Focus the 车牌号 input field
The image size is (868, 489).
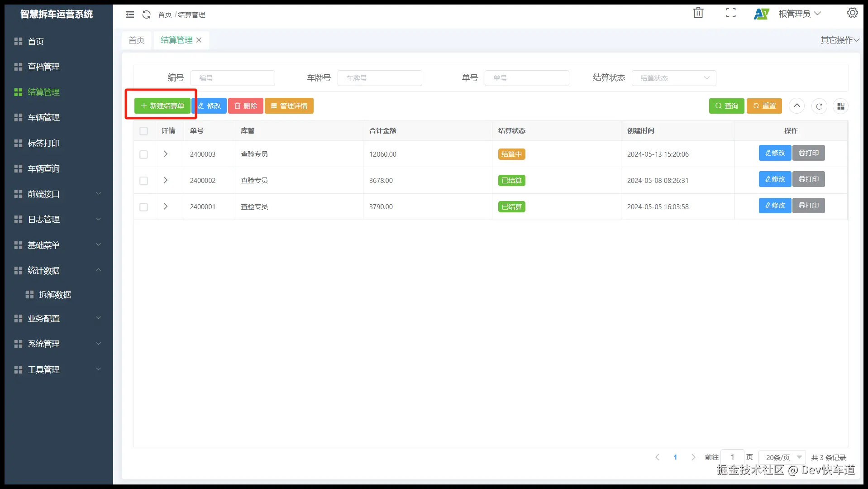click(380, 78)
